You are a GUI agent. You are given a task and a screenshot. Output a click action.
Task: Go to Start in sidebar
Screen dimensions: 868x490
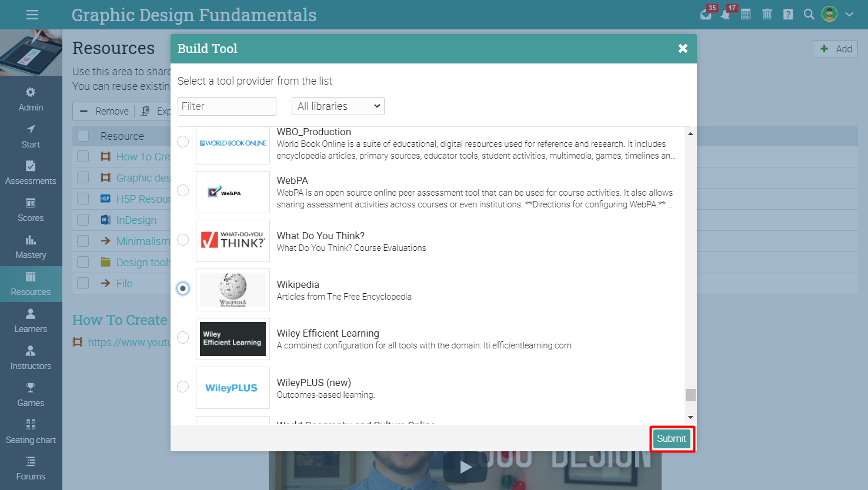[x=31, y=136]
